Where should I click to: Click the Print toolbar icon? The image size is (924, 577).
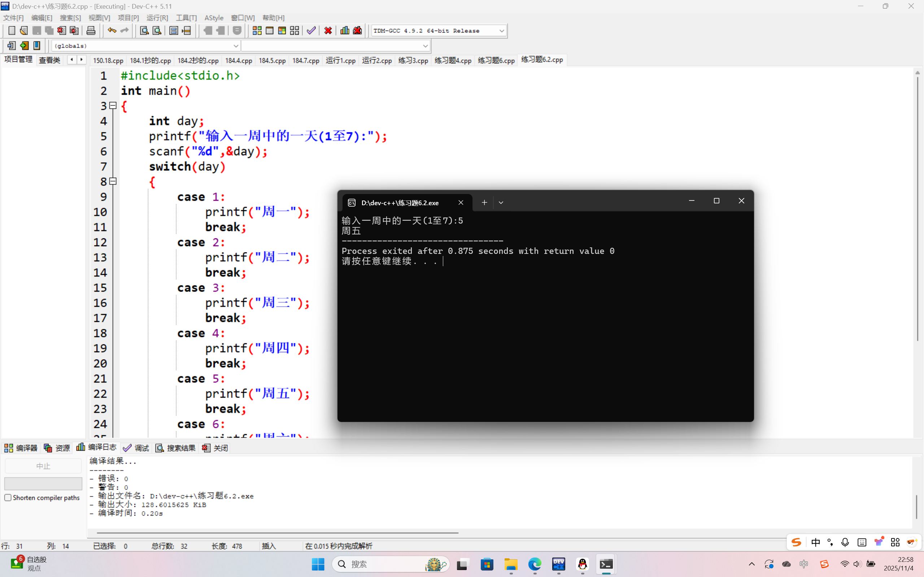point(91,31)
